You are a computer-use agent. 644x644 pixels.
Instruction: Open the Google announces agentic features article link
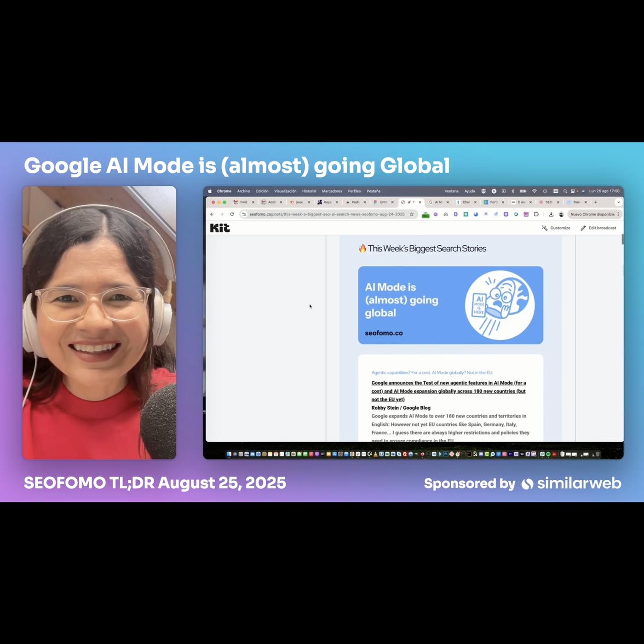(x=448, y=391)
